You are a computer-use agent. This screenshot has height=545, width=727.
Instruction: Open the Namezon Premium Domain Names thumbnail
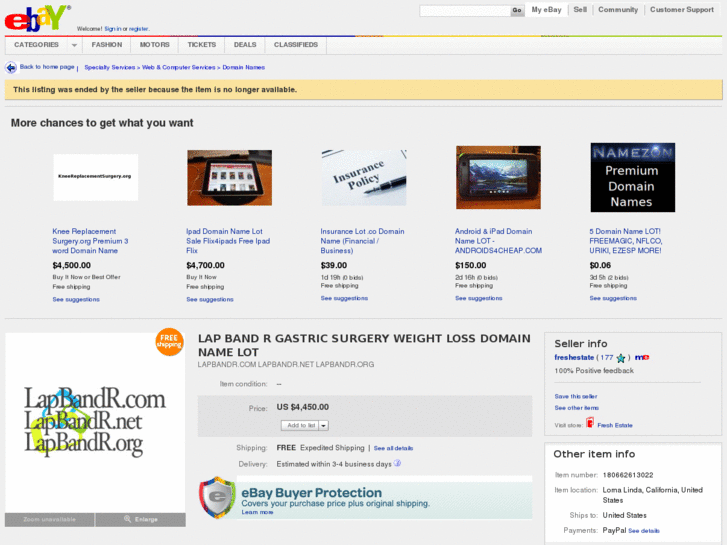pyautogui.click(x=633, y=177)
